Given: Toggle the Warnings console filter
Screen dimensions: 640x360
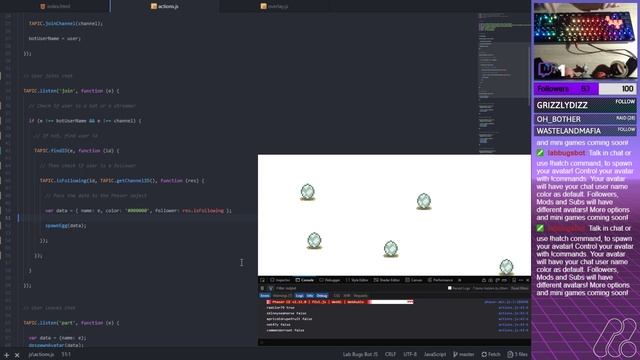Looking at the screenshot, I should click(x=282, y=296).
